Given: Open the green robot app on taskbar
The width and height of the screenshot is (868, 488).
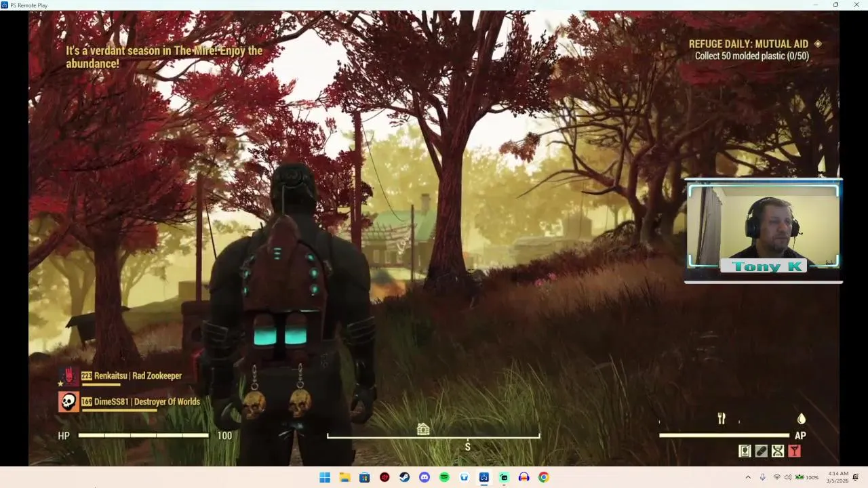Looking at the screenshot, I should pyautogui.click(x=504, y=477).
